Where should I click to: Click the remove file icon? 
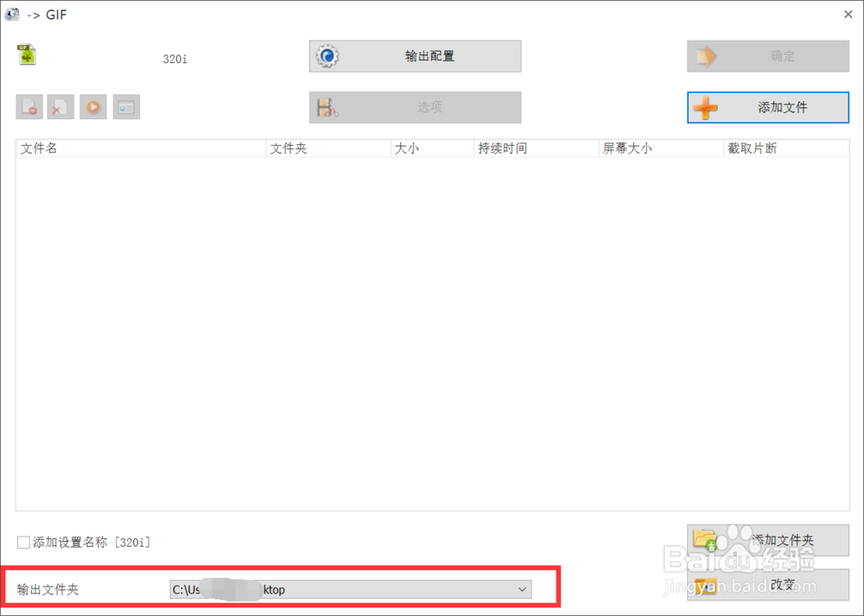pyautogui.click(x=29, y=107)
